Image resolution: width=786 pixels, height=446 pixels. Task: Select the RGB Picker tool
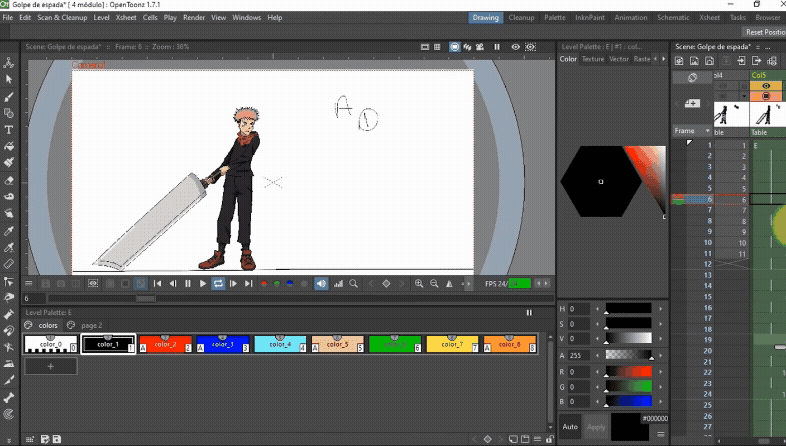pos(9,247)
